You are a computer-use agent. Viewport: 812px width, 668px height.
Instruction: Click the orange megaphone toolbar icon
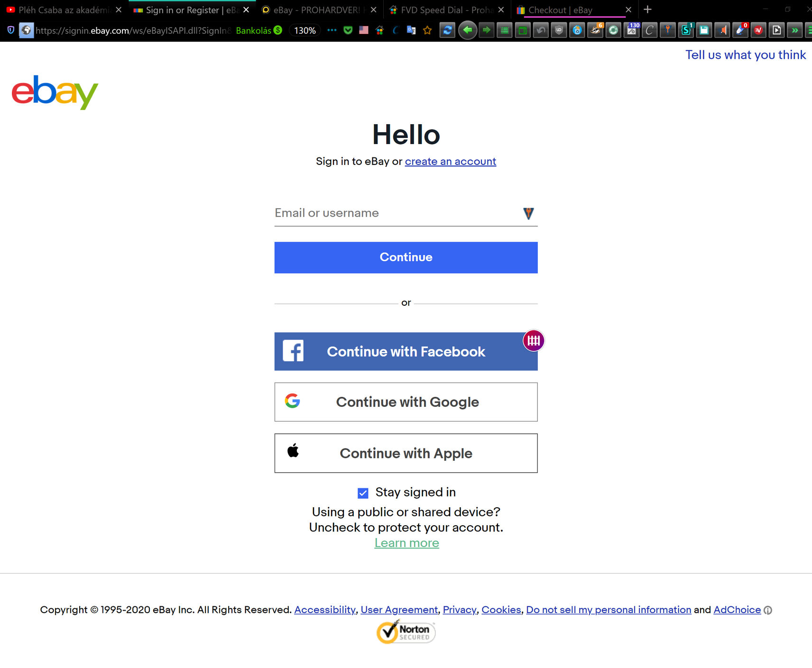point(722,30)
